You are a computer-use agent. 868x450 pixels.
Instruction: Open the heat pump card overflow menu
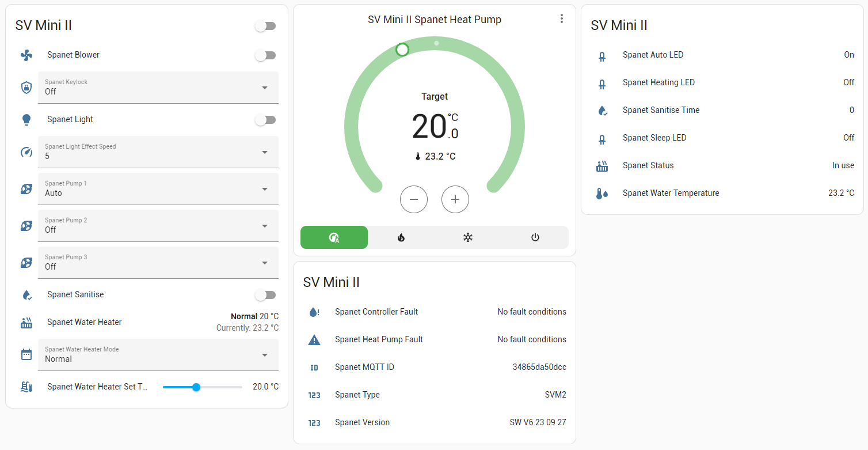click(561, 18)
